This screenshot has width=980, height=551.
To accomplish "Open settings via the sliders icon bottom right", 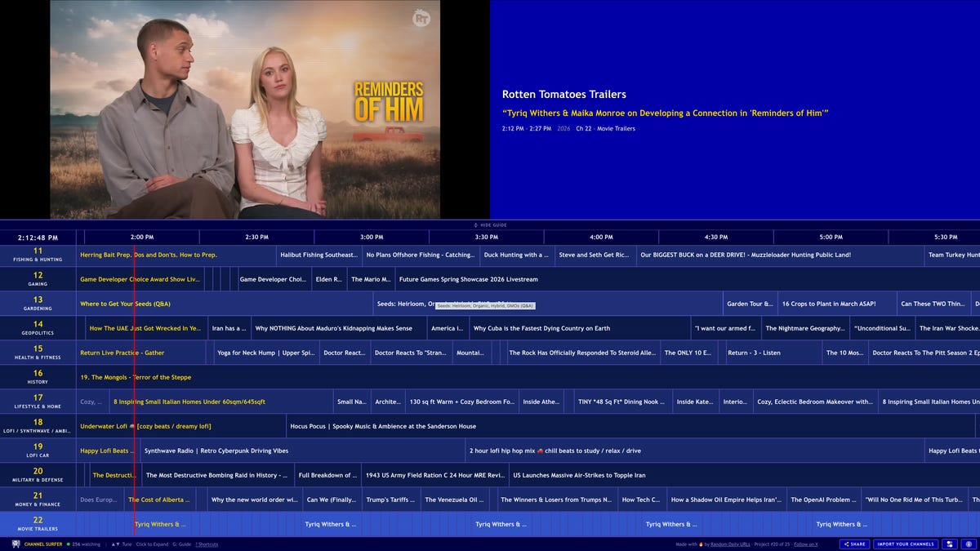I will [950, 544].
